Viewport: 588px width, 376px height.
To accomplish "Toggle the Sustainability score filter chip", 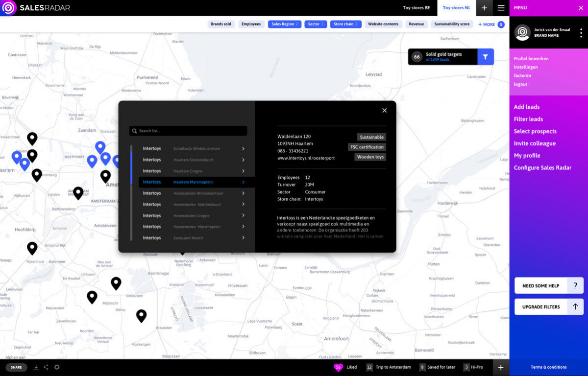I will 451,24.
